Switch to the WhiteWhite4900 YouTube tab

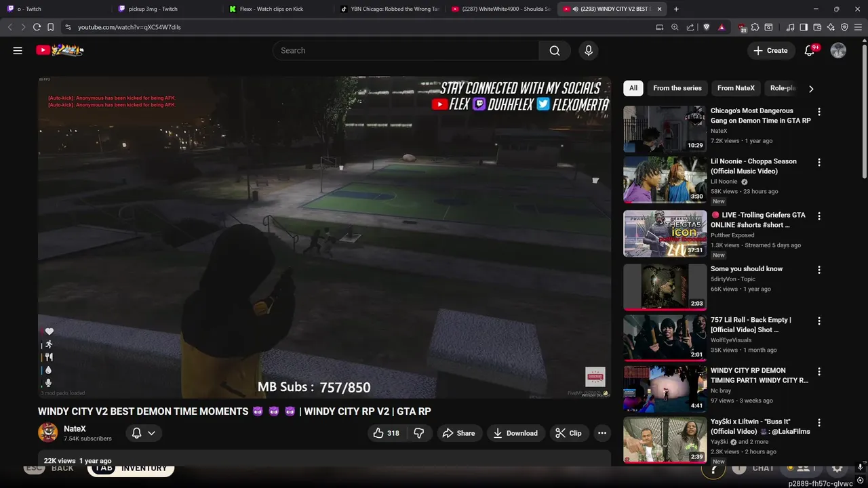[x=501, y=9]
